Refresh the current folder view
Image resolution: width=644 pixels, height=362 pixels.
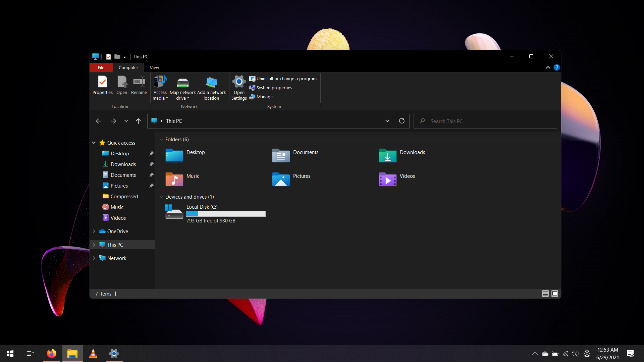coord(402,121)
